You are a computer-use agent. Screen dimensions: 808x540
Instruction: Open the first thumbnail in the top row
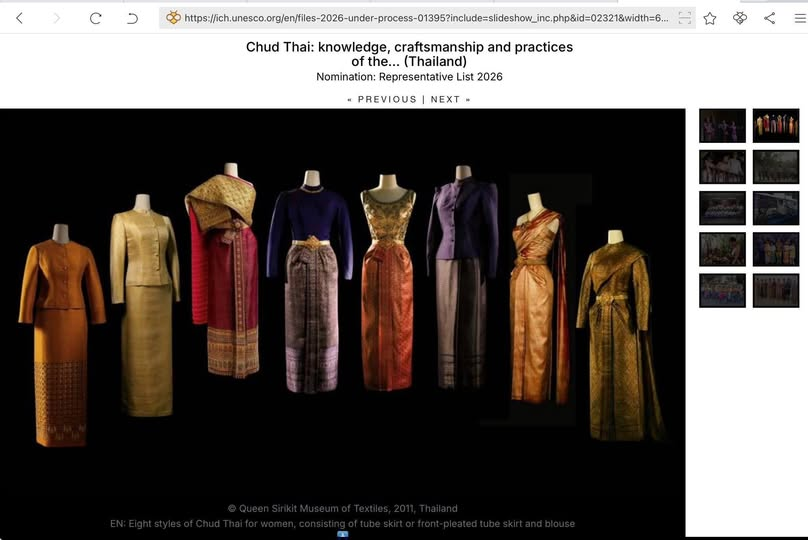tap(722, 126)
